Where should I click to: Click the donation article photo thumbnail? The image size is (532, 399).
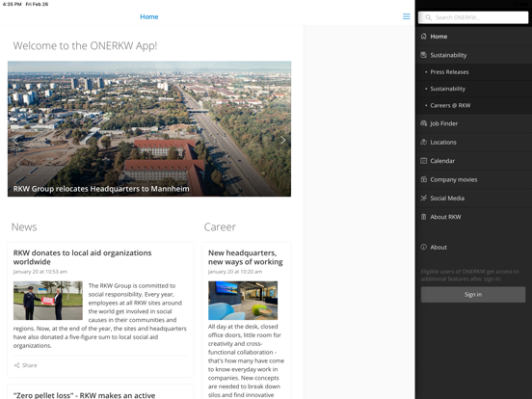48,301
